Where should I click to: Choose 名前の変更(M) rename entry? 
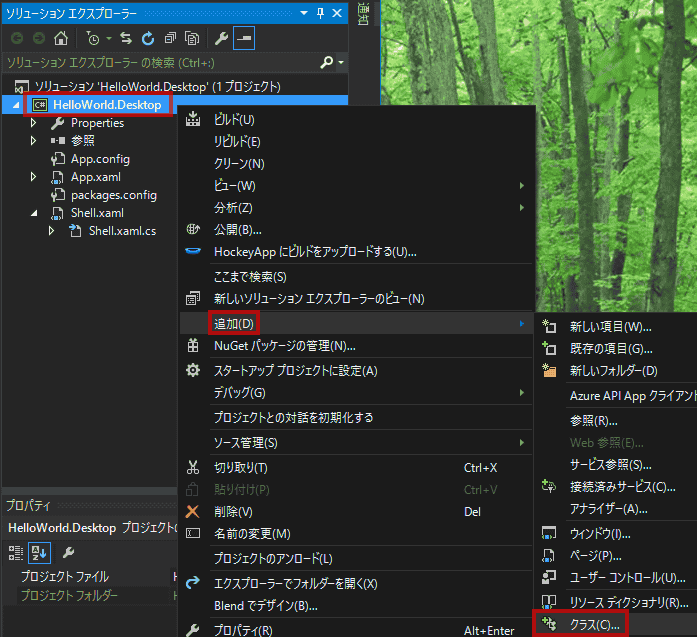point(356,533)
